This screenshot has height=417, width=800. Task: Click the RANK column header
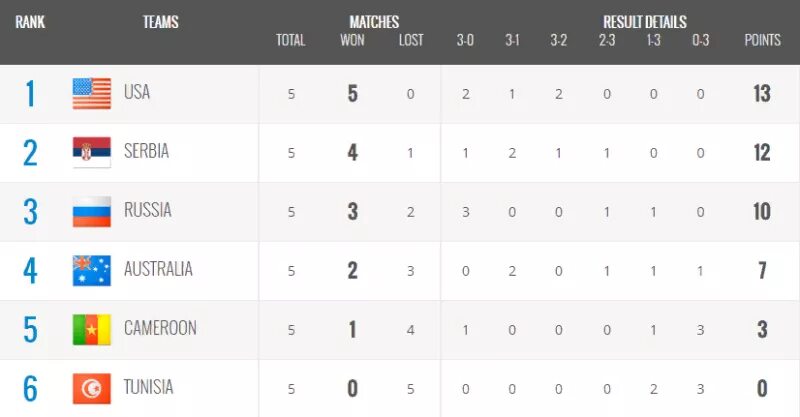[30, 22]
